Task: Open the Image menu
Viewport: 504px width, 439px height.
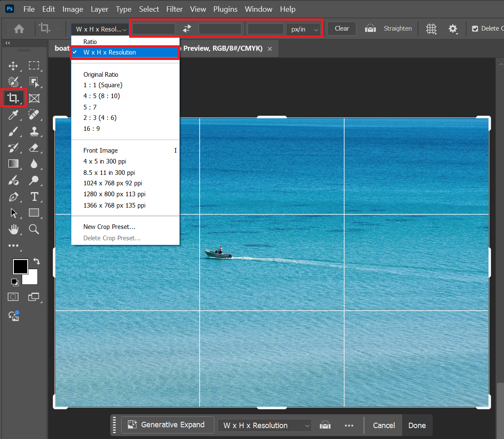Action: 73,9
